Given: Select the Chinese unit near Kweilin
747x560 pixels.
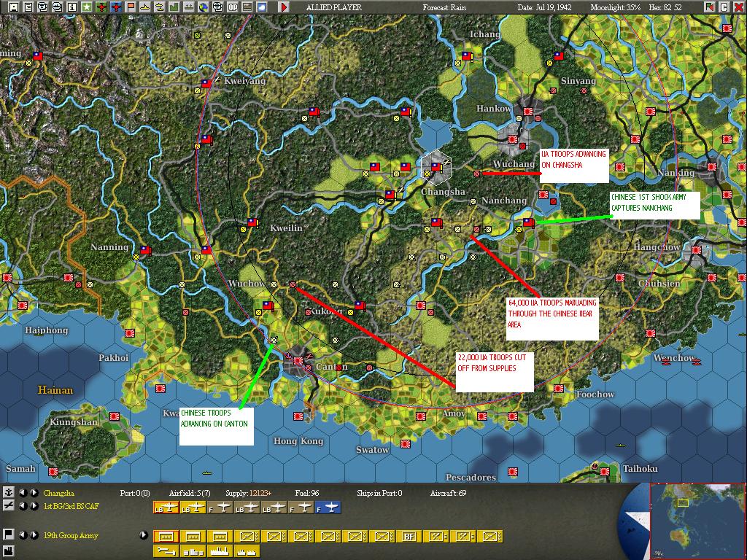Looking at the screenshot, I should pos(252,222).
